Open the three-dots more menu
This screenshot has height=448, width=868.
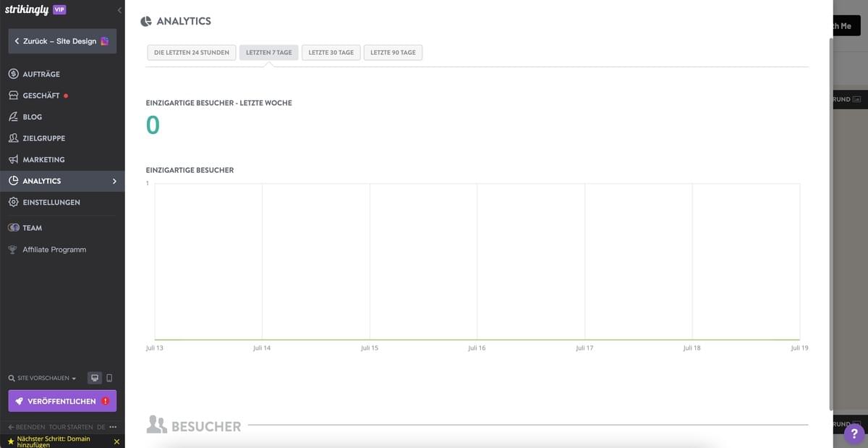113,427
